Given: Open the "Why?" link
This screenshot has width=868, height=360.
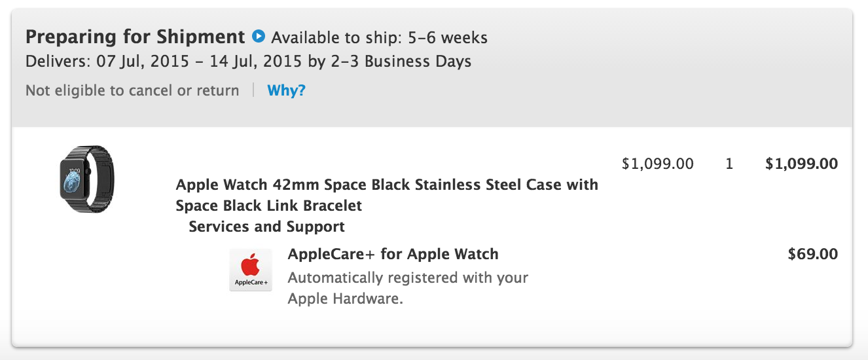Looking at the screenshot, I should (x=286, y=90).
